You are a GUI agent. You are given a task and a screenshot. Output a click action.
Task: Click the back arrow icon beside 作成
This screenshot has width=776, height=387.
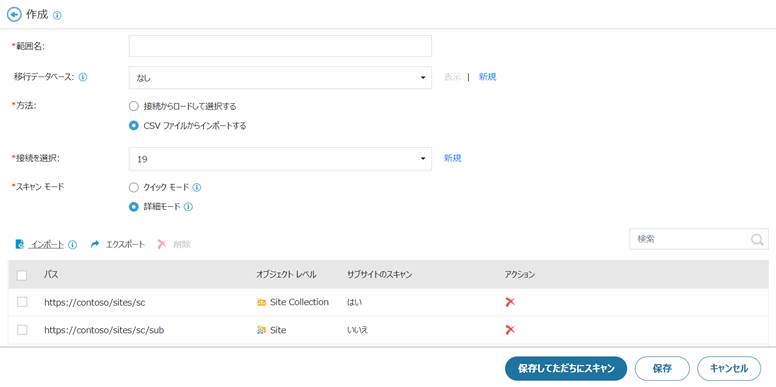tap(14, 15)
